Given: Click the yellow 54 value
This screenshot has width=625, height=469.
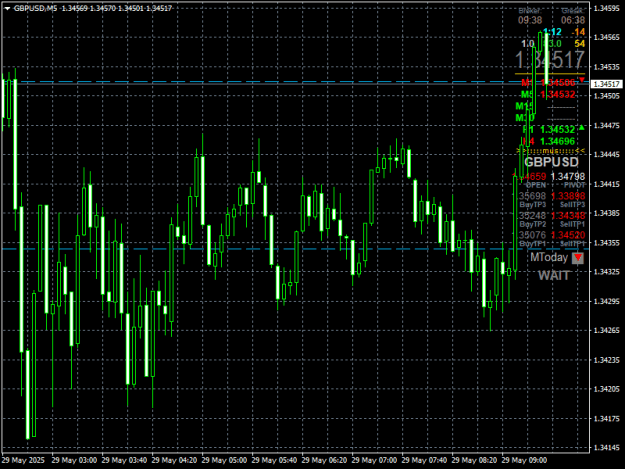Looking at the screenshot, I should (580, 43).
